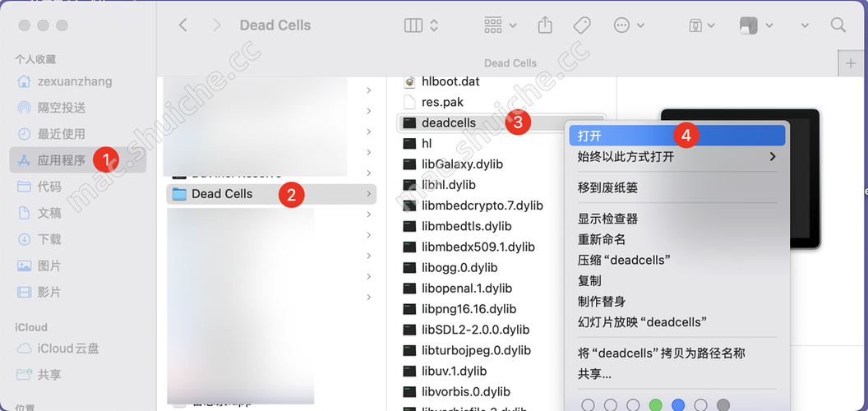Choose 将“deadcells”拷贝为路径名称 menu item

[x=676, y=353]
